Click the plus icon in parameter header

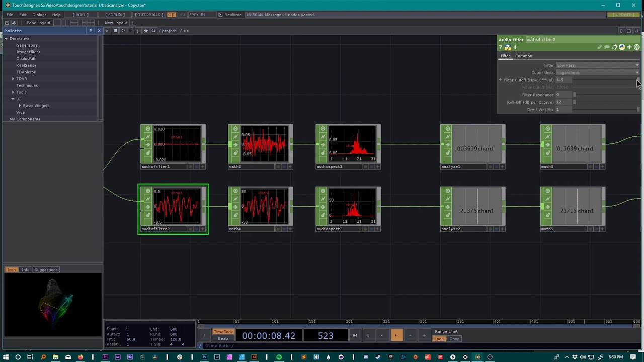pos(629,47)
